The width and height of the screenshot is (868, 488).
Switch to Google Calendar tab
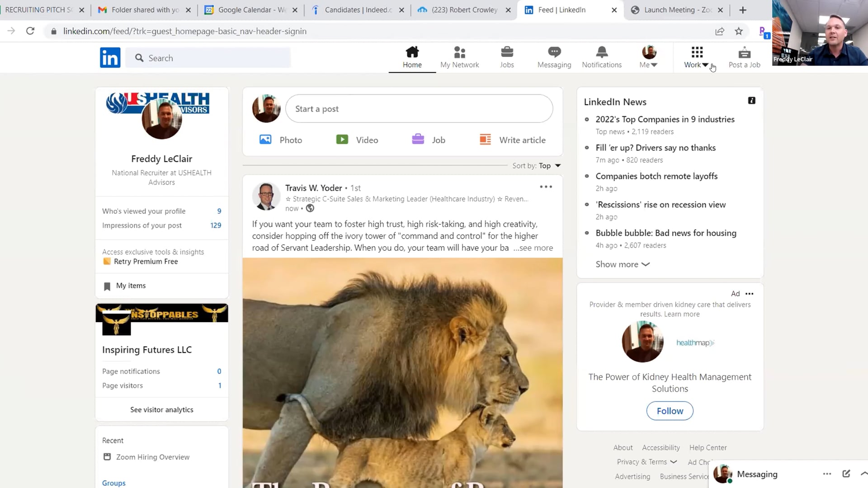tap(251, 10)
